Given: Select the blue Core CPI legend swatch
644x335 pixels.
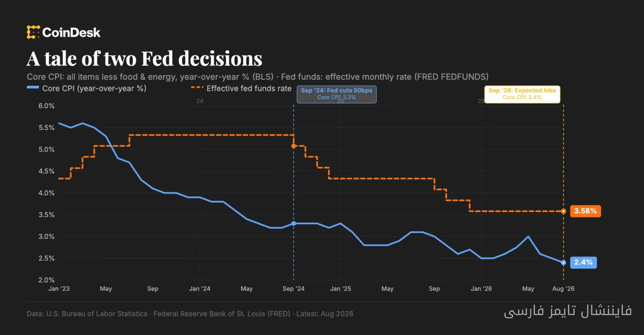Looking at the screenshot, I should pyautogui.click(x=33, y=87).
